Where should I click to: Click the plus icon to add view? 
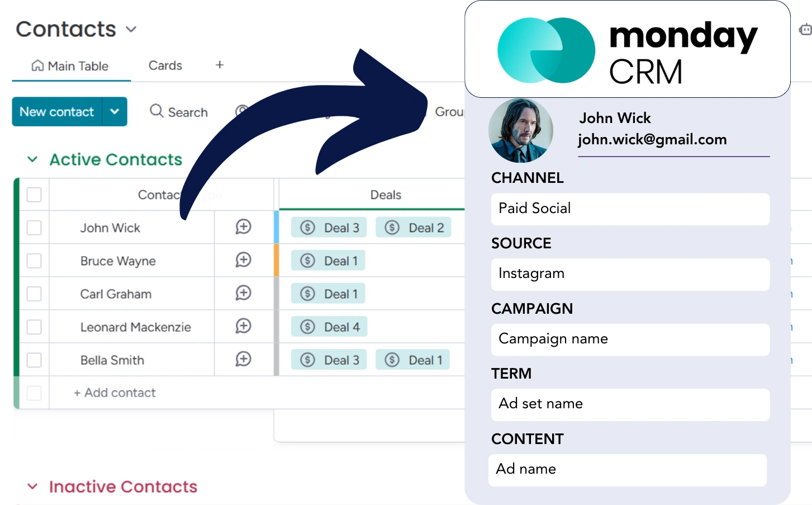220,65
